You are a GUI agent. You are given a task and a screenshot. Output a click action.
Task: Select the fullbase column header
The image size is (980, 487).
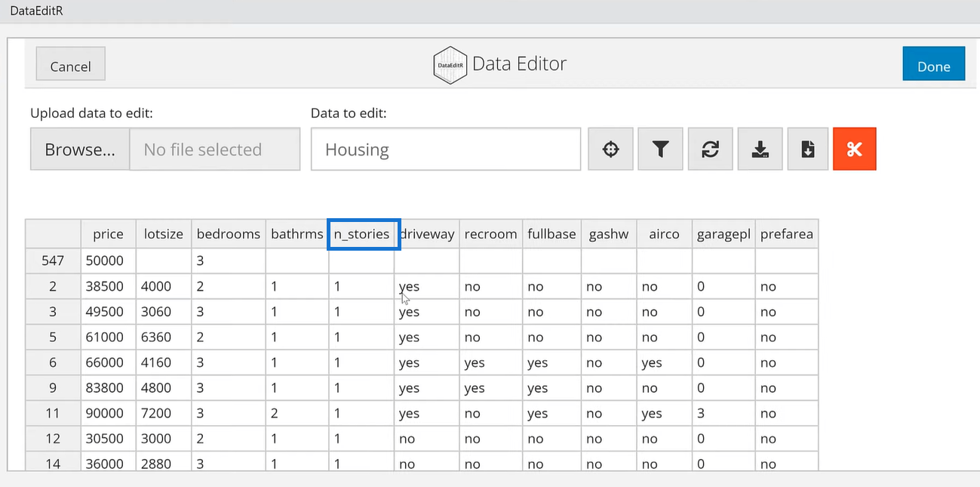(551, 233)
